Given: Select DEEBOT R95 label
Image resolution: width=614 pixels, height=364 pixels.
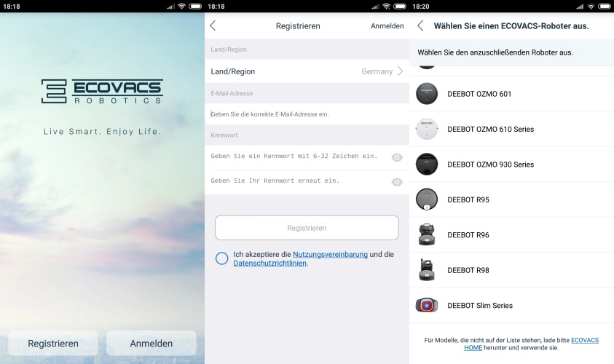Looking at the screenshot, I should [468, 199].
